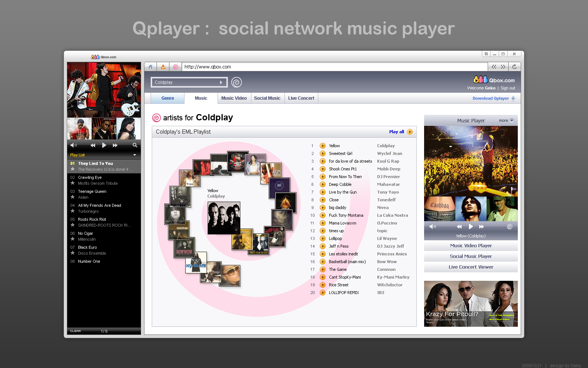588x368 pixels.
Task: Skip to next track in left player
Action: [115, 145]
